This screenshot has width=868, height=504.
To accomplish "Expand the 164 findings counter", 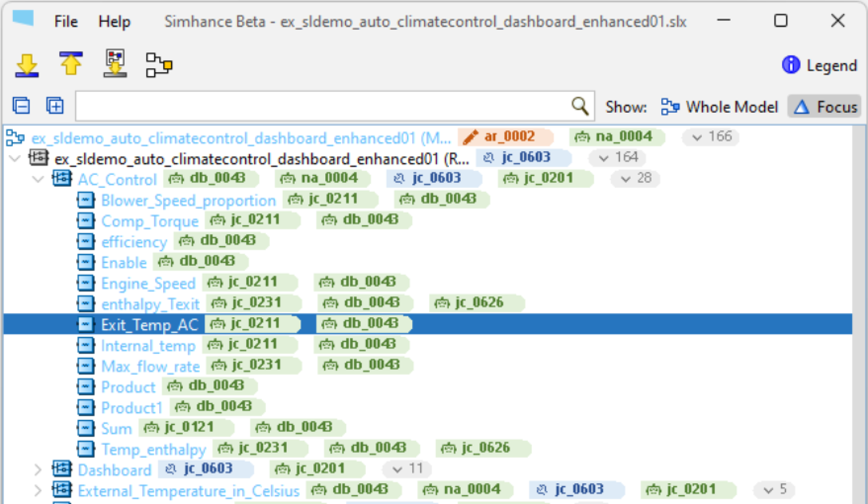I will pyautogui.click(x=618, y=158).
